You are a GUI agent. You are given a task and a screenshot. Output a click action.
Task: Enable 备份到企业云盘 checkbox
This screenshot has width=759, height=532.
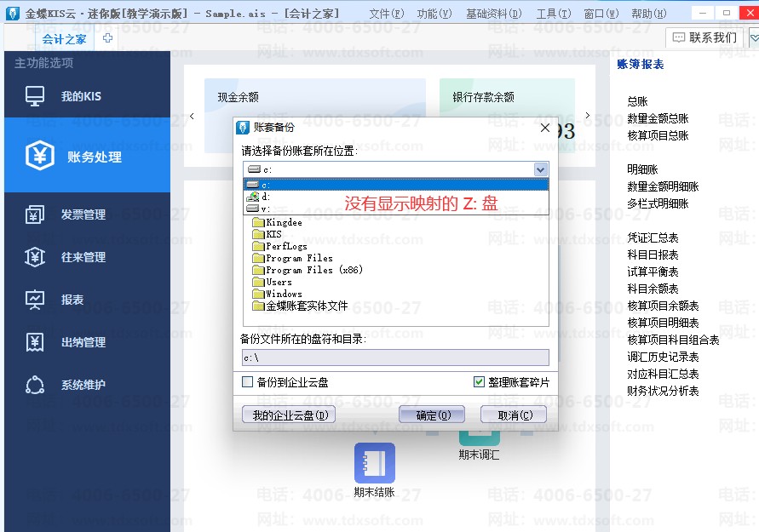click(247, 382)
